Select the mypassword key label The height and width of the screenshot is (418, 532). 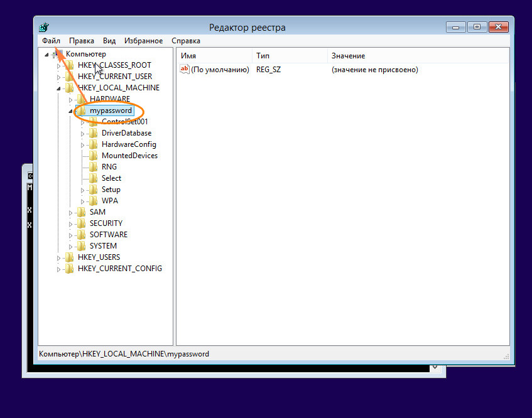tap(111, 110)
